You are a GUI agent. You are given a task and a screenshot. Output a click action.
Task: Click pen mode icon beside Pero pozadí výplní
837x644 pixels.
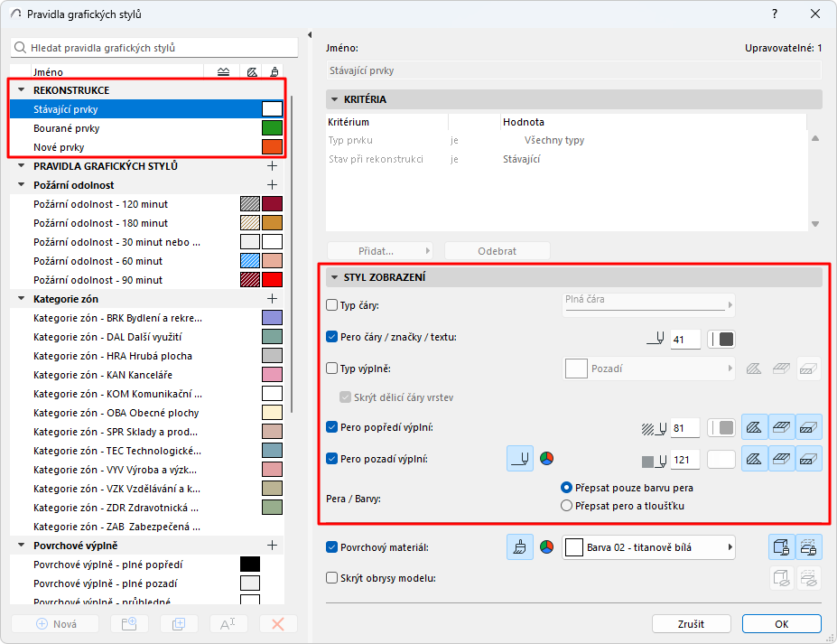(520, 459)
